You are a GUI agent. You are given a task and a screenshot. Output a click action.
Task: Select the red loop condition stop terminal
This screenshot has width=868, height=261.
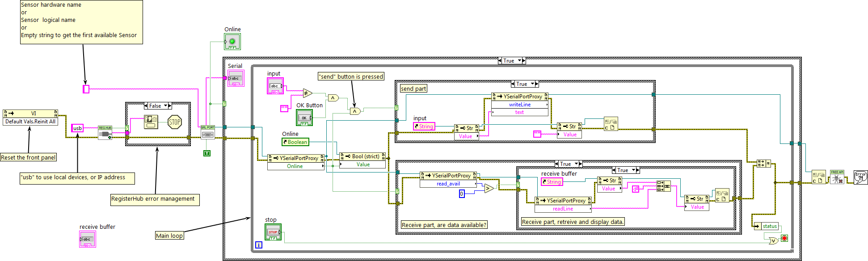coord(784,238)
